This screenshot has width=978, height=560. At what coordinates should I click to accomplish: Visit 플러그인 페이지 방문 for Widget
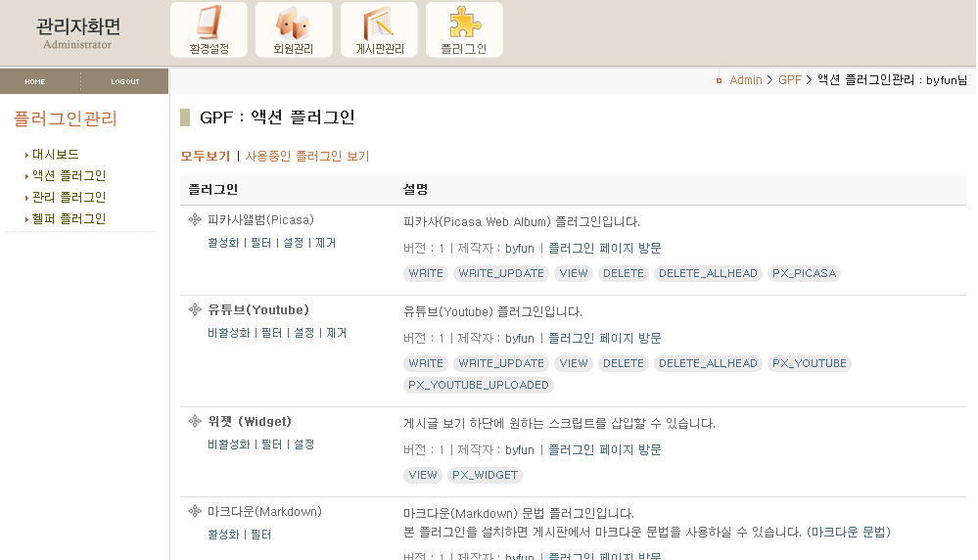tap(604, 450)
